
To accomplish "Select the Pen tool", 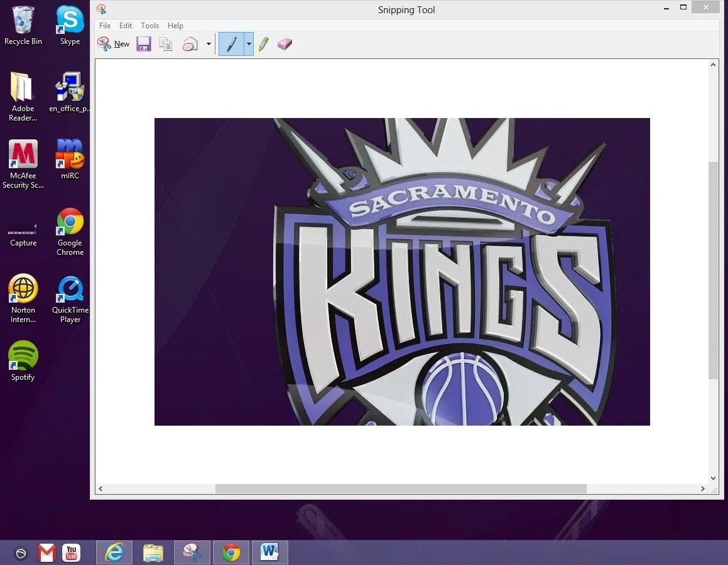I will [x=231, y=44].
